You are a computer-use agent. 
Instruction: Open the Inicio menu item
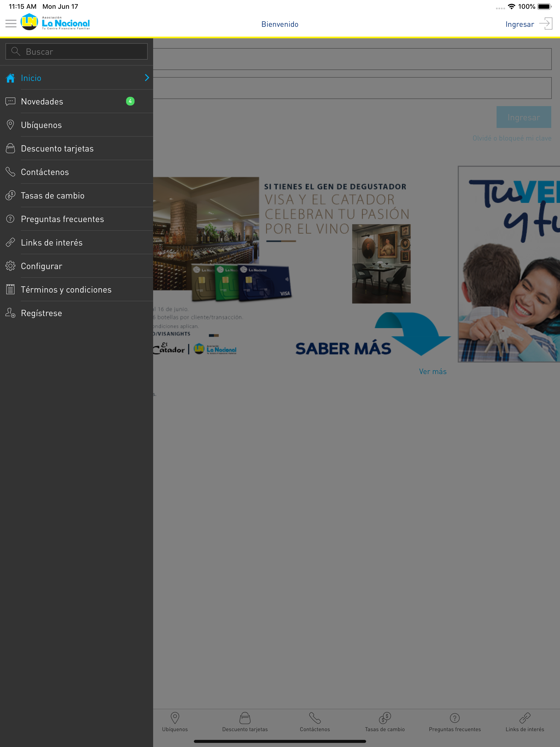(76, 78)
